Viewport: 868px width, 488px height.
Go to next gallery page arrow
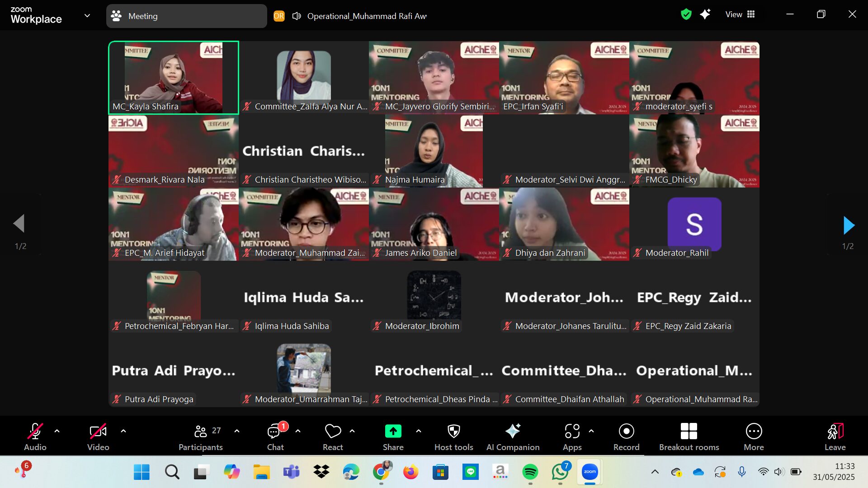pyautogui.click(x=849, y=225)
